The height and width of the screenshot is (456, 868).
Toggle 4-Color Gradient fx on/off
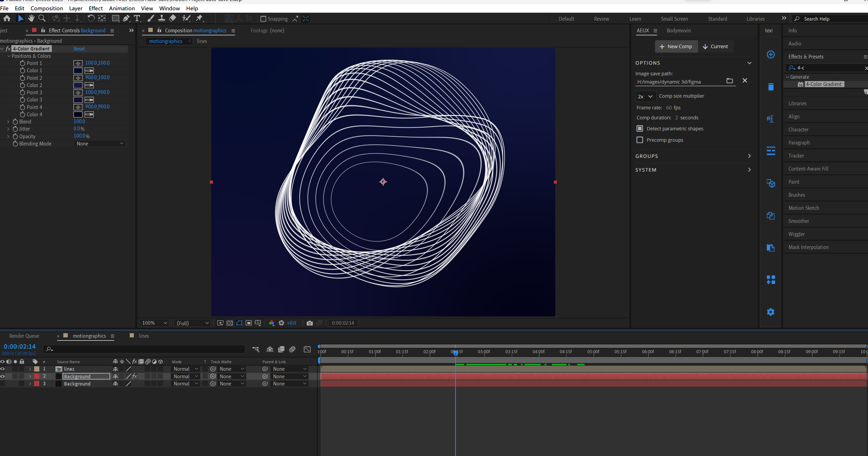pos(8,49)
